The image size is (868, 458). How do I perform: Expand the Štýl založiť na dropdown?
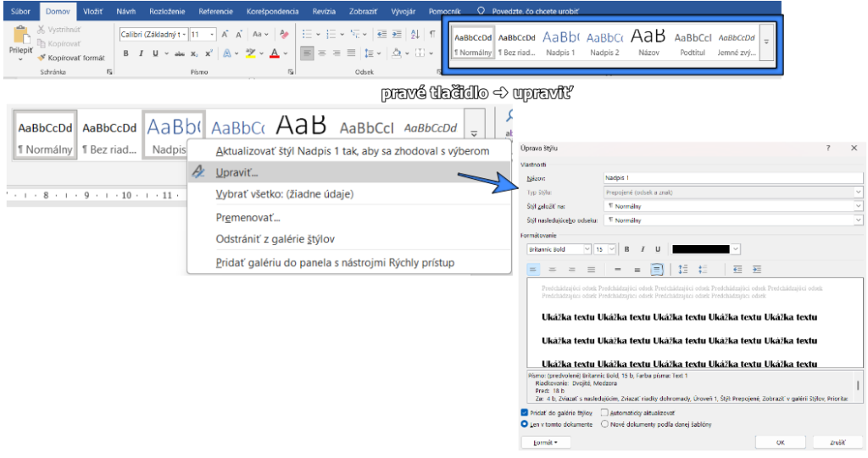pyautogui.click(x=858, y=206)
